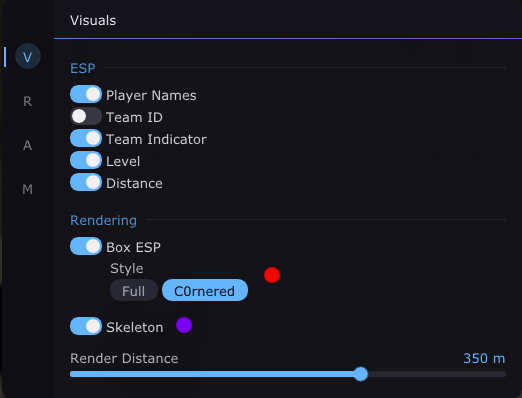Screen dimensions: 522x398
Task: Switch to the A sidebar section
Action: pos(28,145)
